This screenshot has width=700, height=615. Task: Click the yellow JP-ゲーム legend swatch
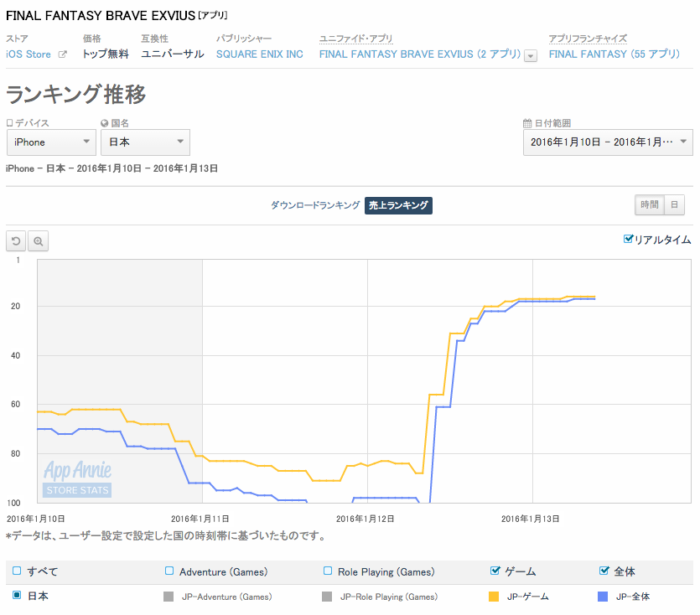[493, 597]
